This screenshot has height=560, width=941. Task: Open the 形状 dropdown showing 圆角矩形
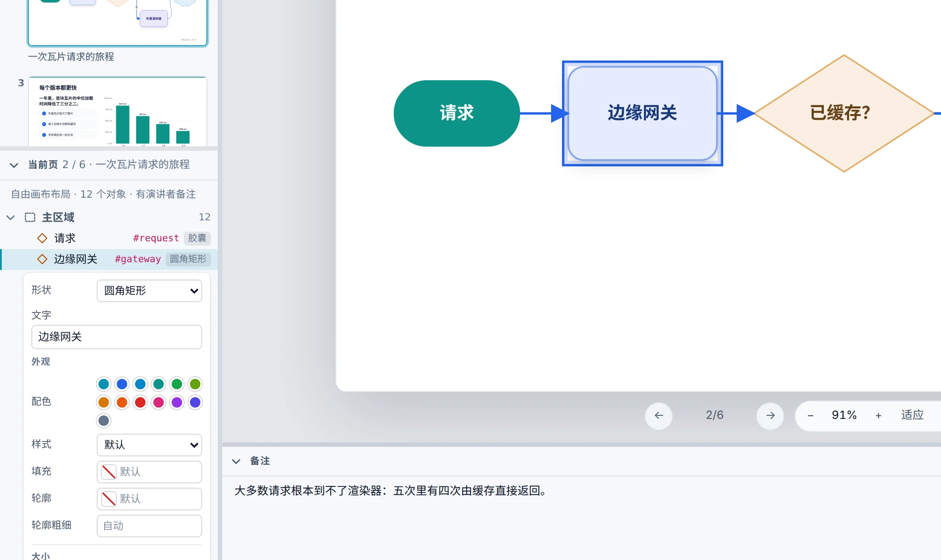pyautogui.click(x=149, y=291)
